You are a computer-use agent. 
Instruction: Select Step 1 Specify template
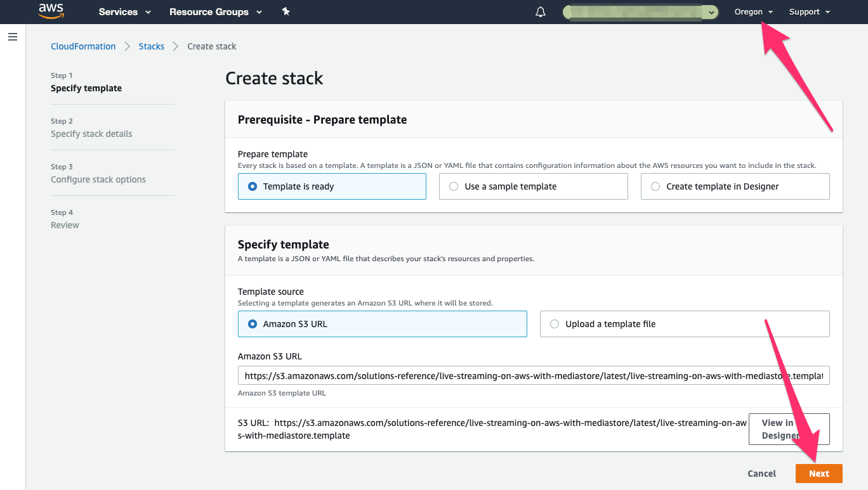tap(86, 82)
